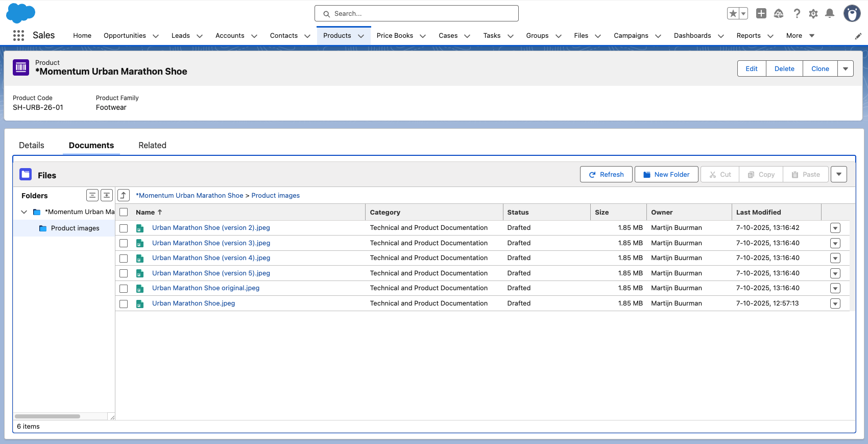Viewport: 868px width, 444px height.
Task: Open the Setup gear icon
Action: click(813, 14)
